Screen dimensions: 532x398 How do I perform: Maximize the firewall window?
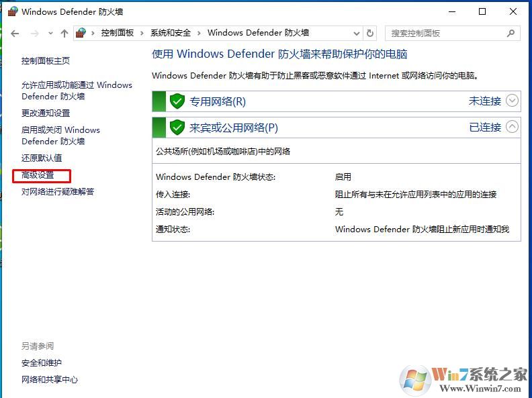coord(482,11)
